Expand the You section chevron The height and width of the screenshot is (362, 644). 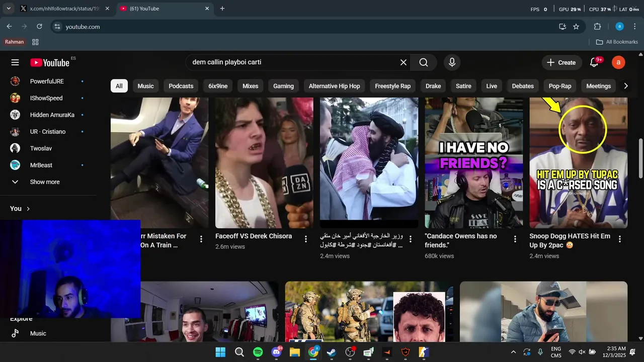coord(28,209)
